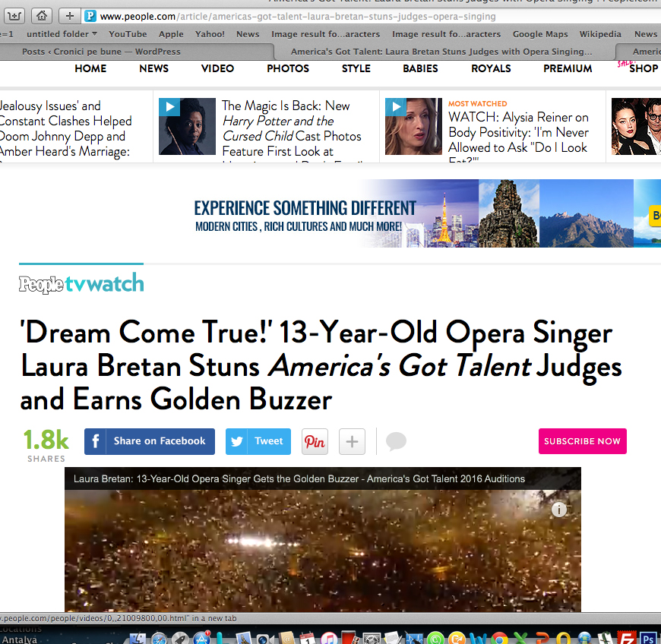661x644 pixels.
Task: Click the People tvwatch logo
Action: click(x=81, y=283)
